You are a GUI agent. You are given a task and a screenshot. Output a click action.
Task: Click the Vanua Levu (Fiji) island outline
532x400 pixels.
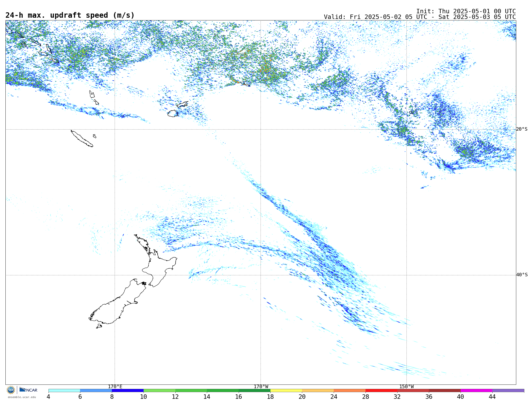point(182,105)
